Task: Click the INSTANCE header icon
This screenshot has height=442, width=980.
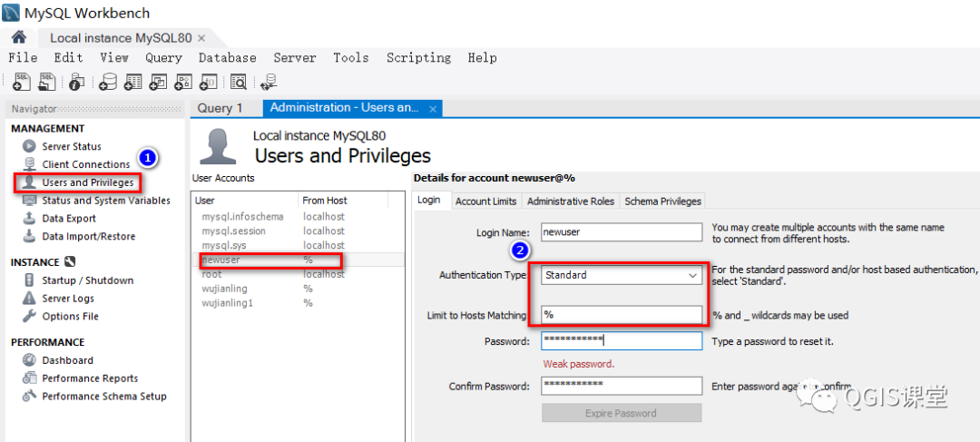Action: (x=70, y=262)
